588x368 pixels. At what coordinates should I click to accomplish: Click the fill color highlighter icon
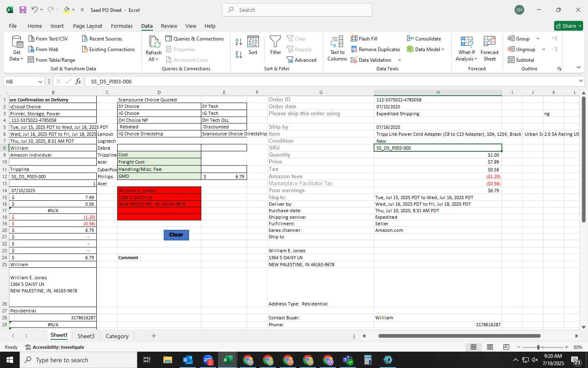67,10
